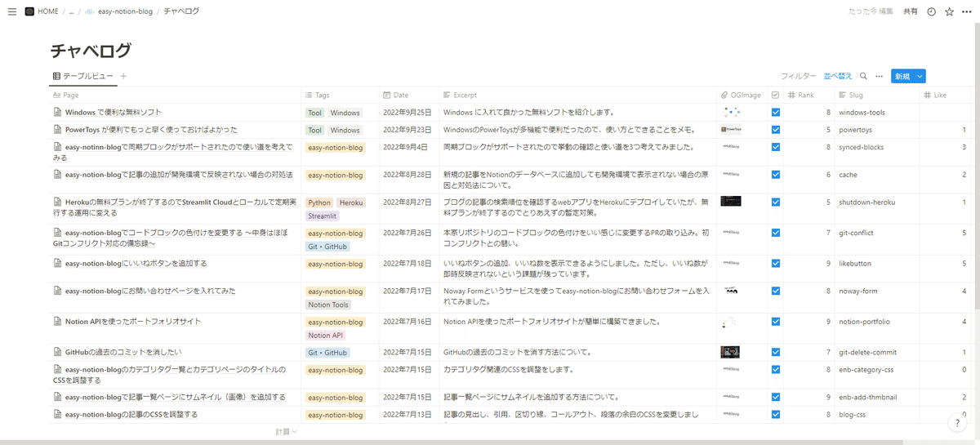This screenshot has width=980, height=445.
Task: Uncheck the checkbox in cache row
Action: tap(776, 175)
